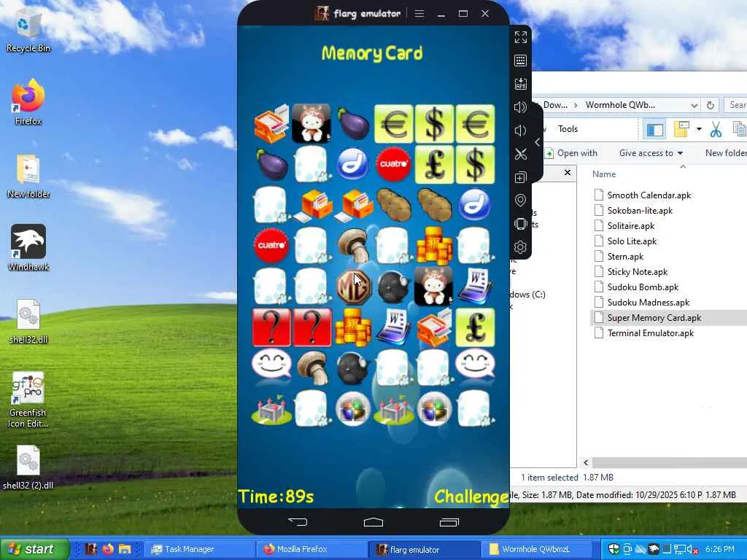Toggle the preview pane icon in Explorer
Viewport: 747px width, 560px height.
[x=654, y=130]
